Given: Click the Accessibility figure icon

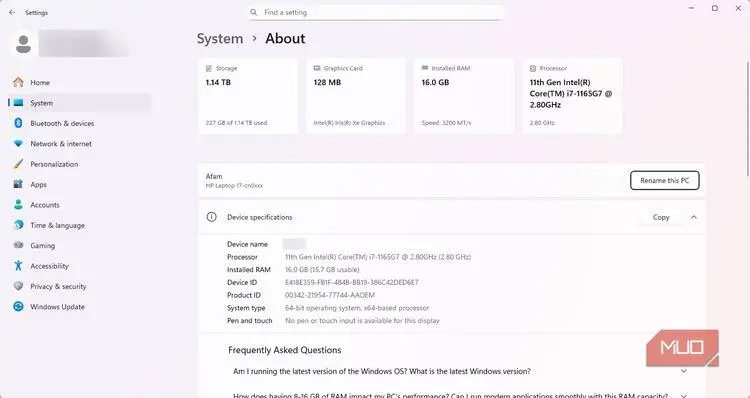Looking at the screenshot, I should coord(18,265).
